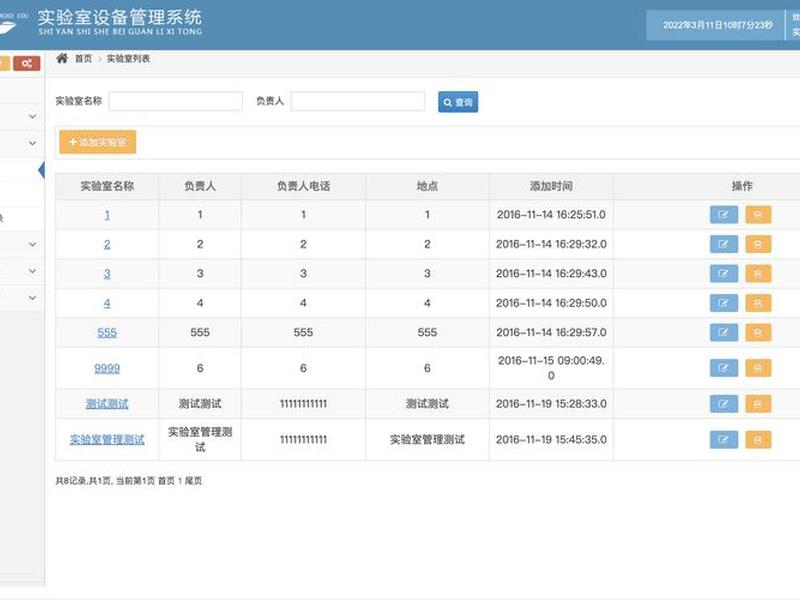
Task: Open lab name link 测试测试
Action: pos(107,404)
